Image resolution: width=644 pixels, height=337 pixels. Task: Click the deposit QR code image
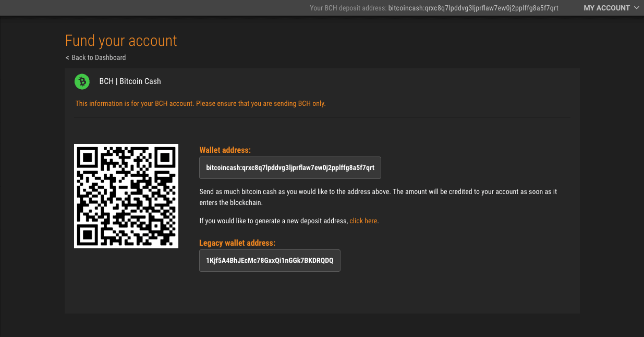tap(126, 196)
